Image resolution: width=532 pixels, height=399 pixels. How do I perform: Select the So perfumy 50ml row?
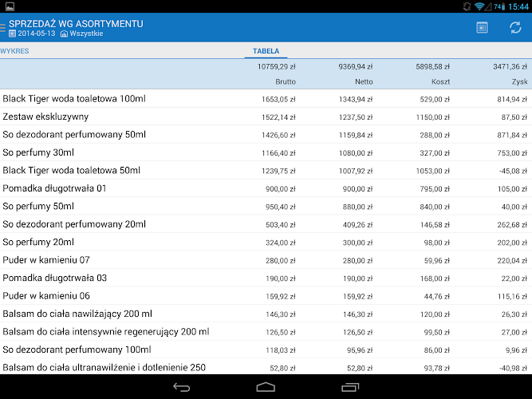266,207
